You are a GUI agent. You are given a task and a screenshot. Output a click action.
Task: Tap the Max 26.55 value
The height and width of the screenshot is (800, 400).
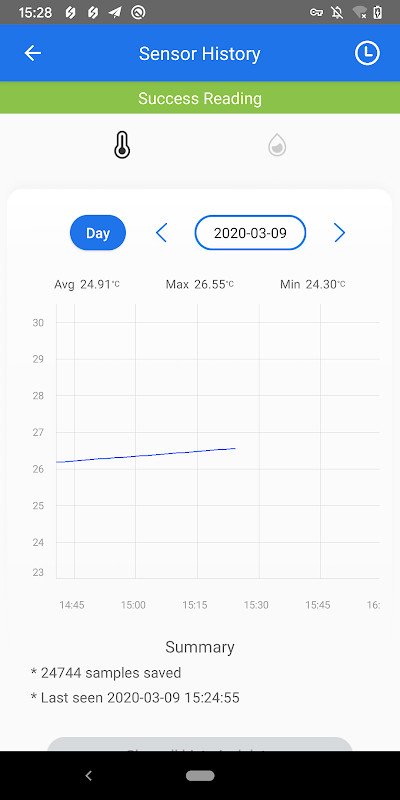199,284
